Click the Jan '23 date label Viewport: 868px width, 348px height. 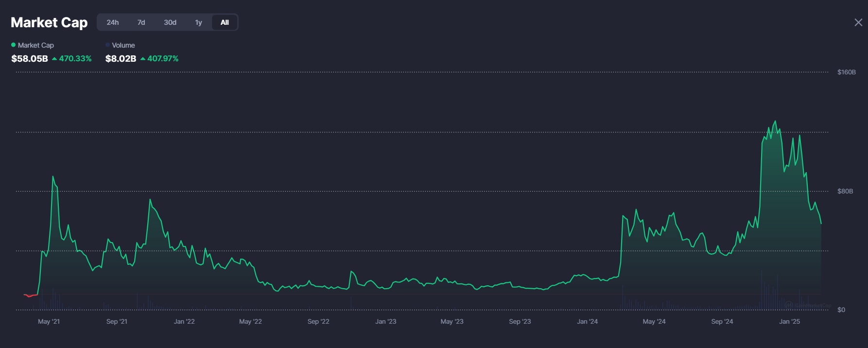click(x=386, y=321)
